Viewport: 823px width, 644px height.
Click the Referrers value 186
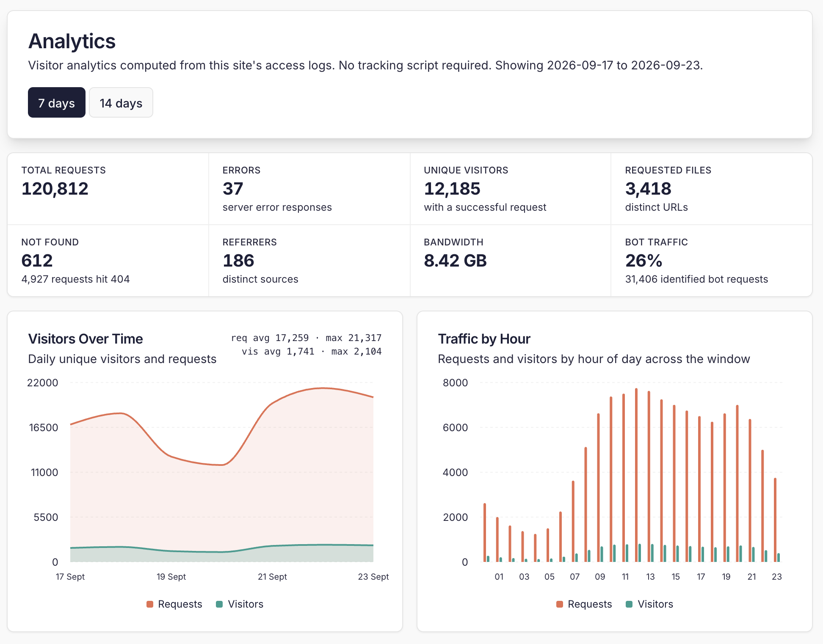[238, 261]
